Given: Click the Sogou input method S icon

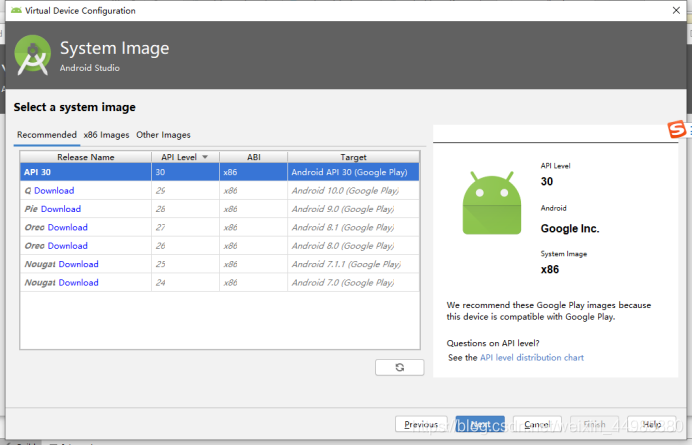Looking at the screenshot, I should [x=677, y=129].
